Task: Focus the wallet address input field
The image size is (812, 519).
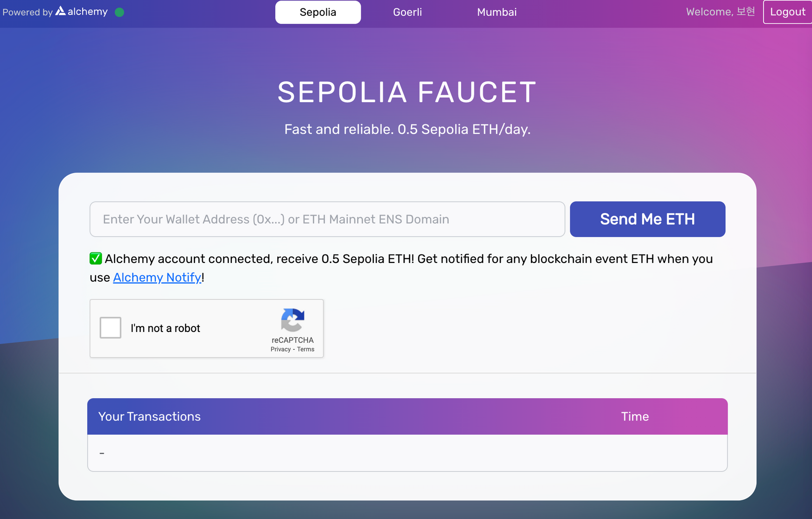Action: (x=327, y=219)
